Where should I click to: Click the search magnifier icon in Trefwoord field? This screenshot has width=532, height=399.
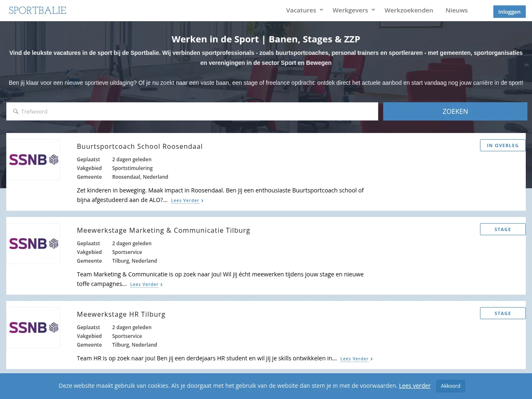pyautogui.click(x=16, y=111)
